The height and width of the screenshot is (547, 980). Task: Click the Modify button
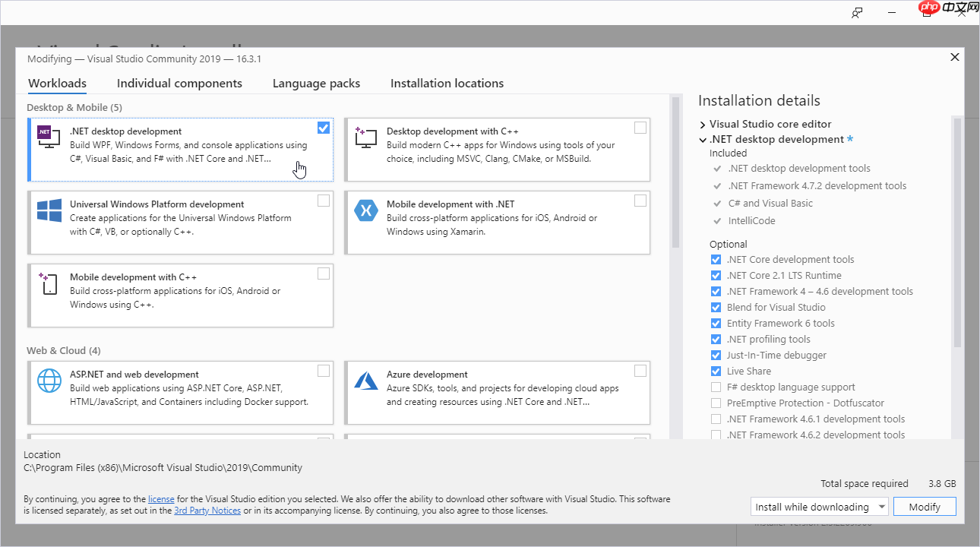click(925, 507)
